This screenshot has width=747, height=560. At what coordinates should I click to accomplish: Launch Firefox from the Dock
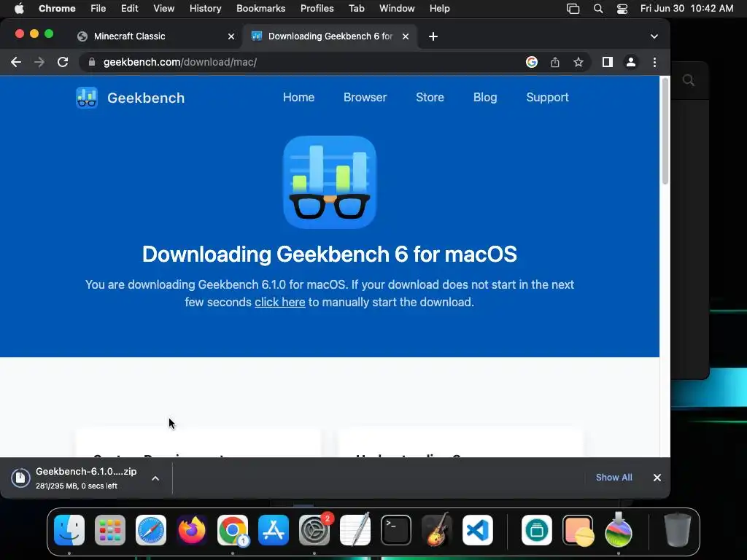pos(192,530)
